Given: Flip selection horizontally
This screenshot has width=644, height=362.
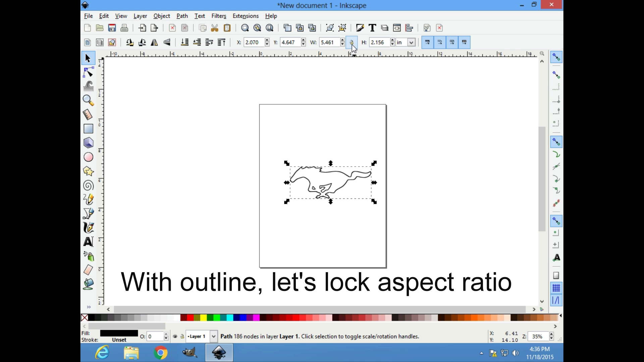Looking at the screenshot, I should tap(154, 42).
